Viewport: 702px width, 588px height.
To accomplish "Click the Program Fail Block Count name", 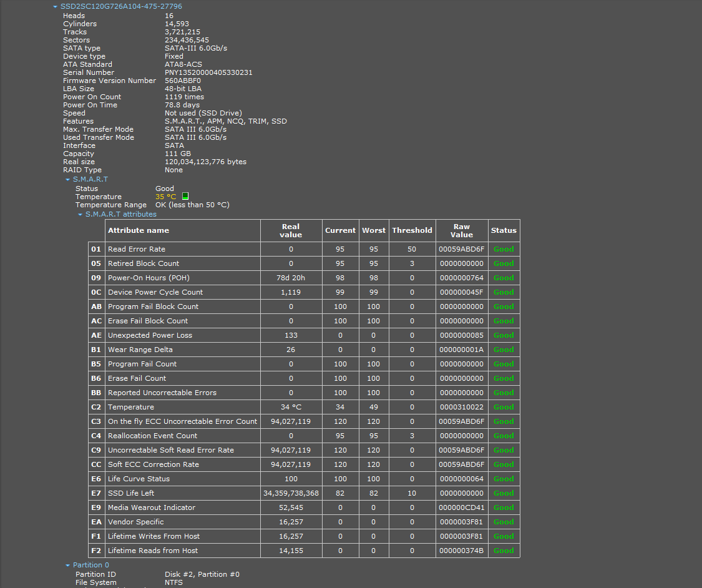I will tap(153, 306).
